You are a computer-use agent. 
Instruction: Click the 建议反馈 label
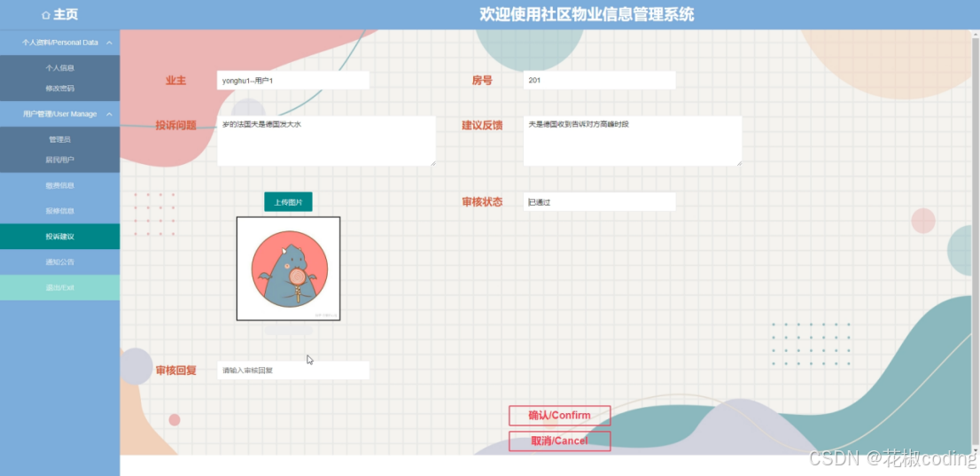(482, 125)
